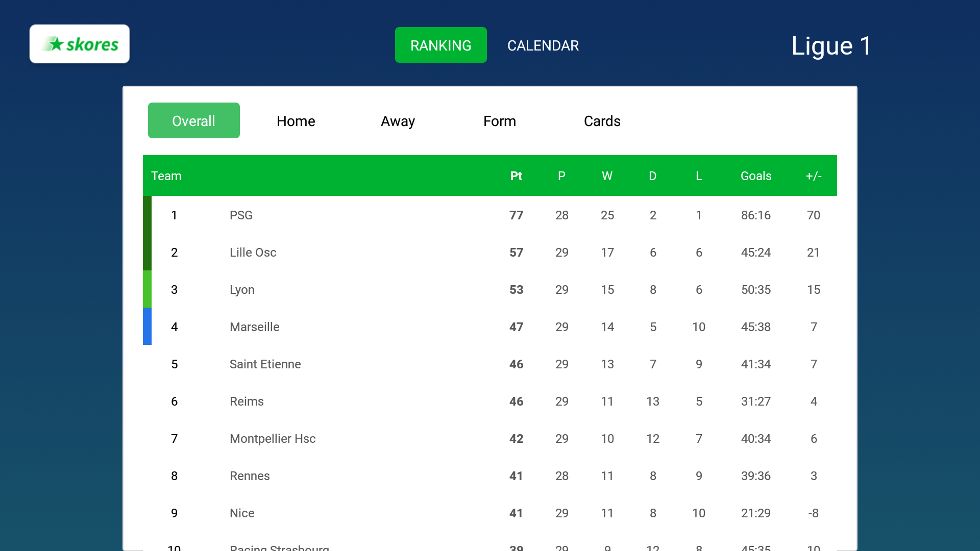Click the skores star logo
Screen dimensions: 980x551
tap(80, 44)
